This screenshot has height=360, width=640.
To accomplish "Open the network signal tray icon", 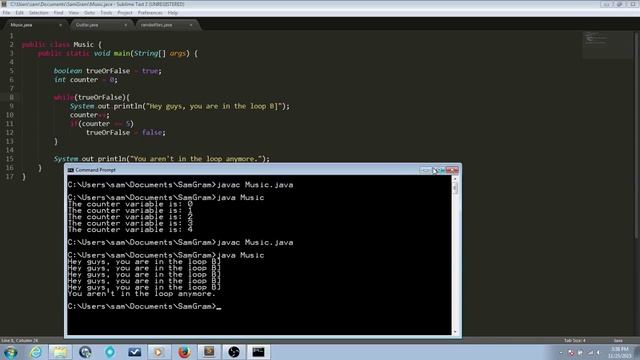I will (590, 353).
